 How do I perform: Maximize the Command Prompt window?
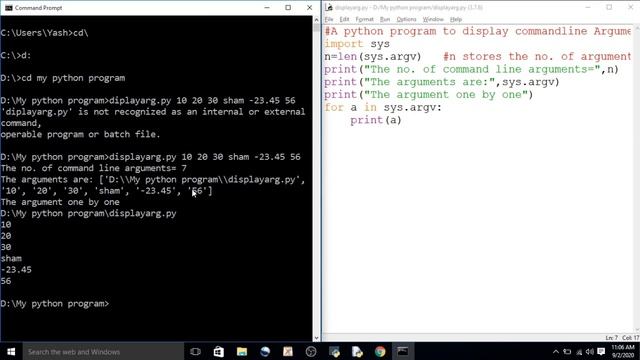(288, 8)
